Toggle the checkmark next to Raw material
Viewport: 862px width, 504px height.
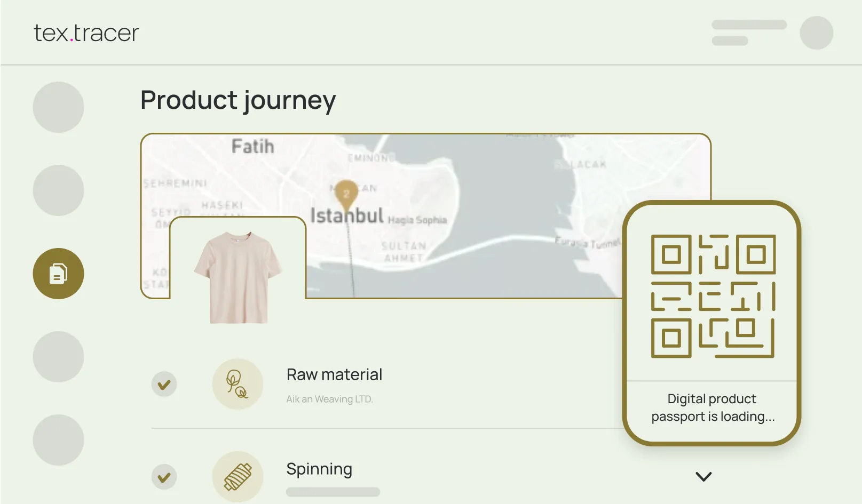(164, 383)
